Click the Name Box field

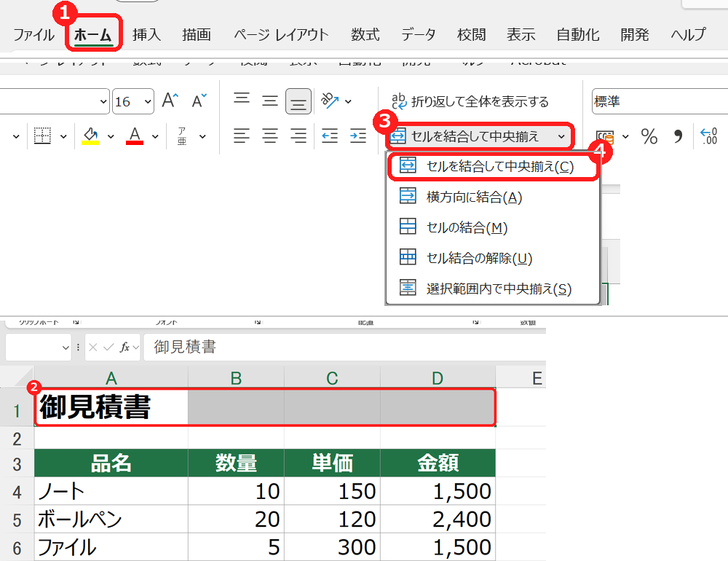click(x=38, y=347)
